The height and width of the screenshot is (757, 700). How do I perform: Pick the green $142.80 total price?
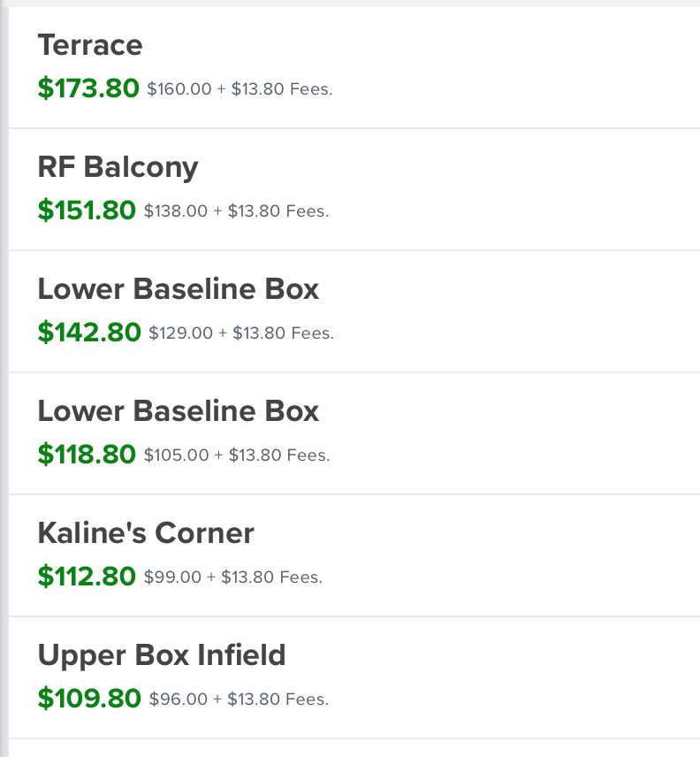coord(89,333)
